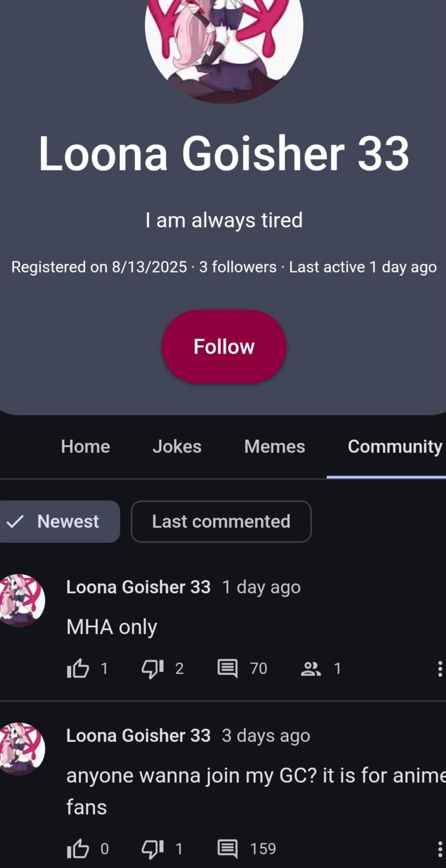Open more options for anime GC post
Viewport: 446px width, 868px height.
[x=439, y=849]
